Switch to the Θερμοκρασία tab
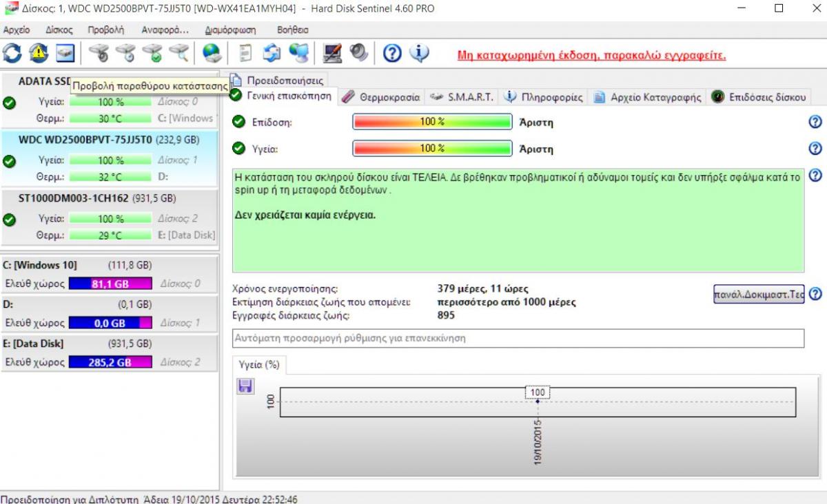This screenshot has height=504, width=827. pos(381,97)
